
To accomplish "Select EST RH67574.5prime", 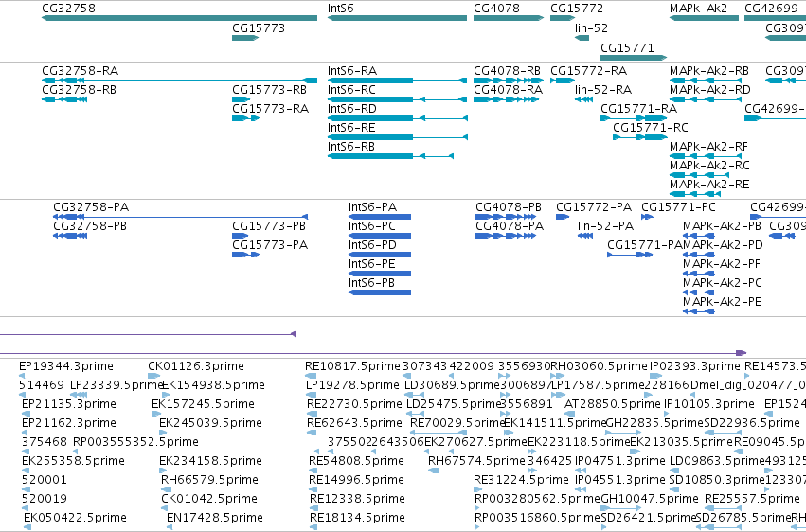I will click(433, 470).
